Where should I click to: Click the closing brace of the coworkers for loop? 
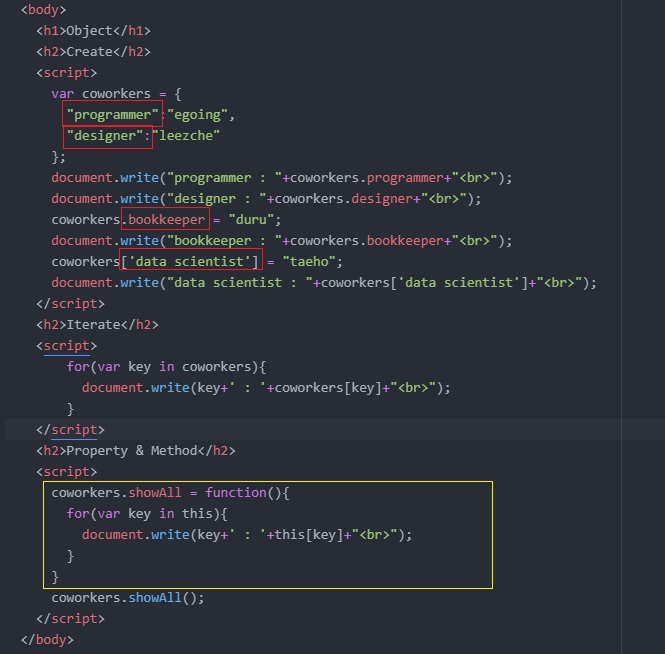click(x=70, y=409)
